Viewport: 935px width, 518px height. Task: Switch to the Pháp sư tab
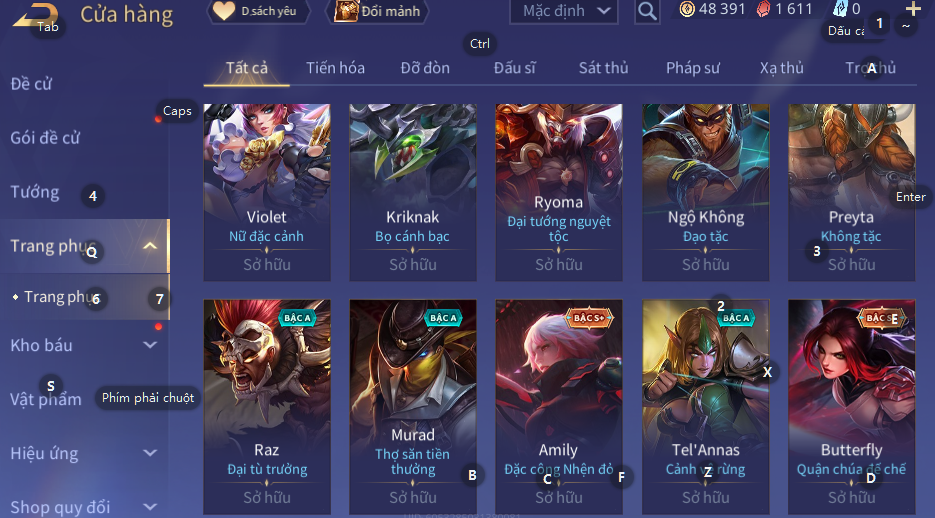coord(693,68)
